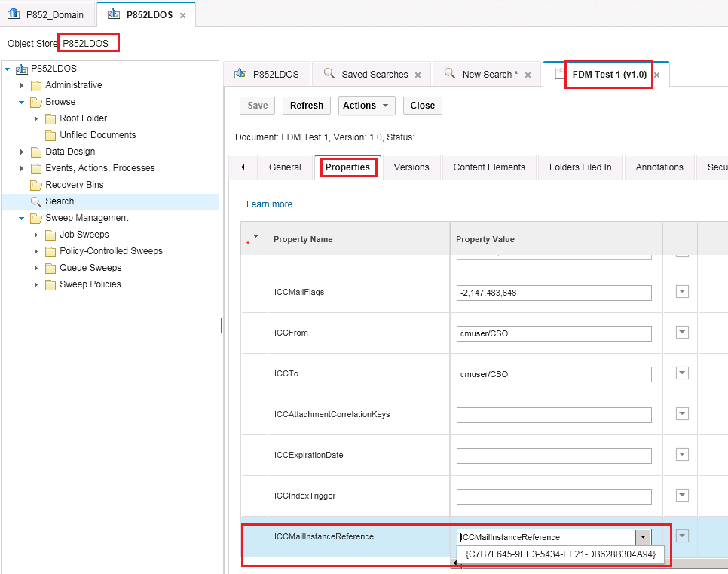Click the Refresh button

tap(306, 106)
